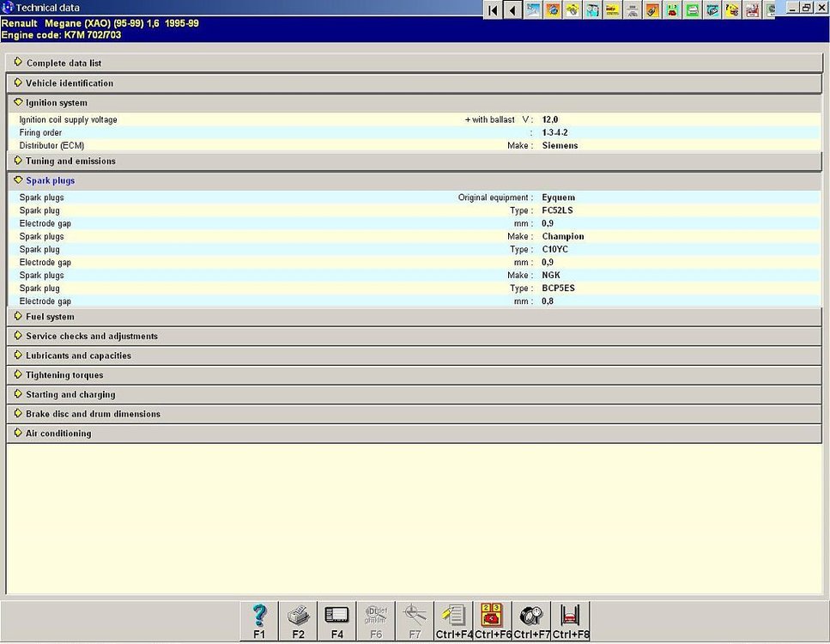The height and width of the screenshot is (644, 830).
Task: Expand the Starting and charging section
Action: [415, 394]
